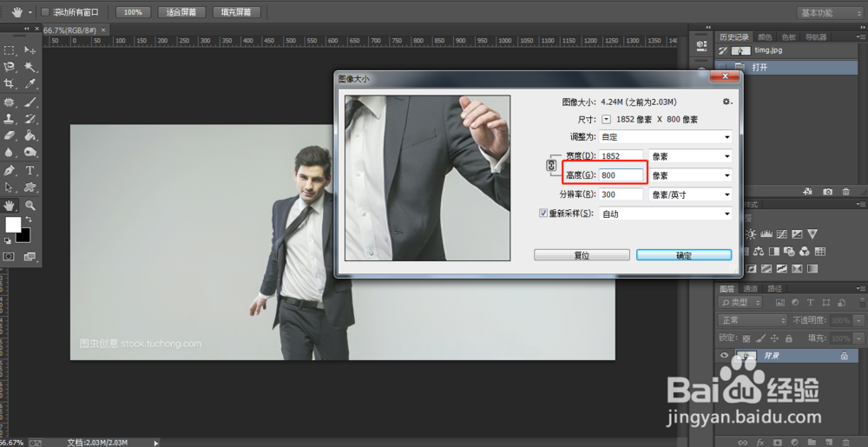The width and height of the screenshot is (868, 447).
Task: Click the Fill Screen button
Action: click(x=236, y=12)
